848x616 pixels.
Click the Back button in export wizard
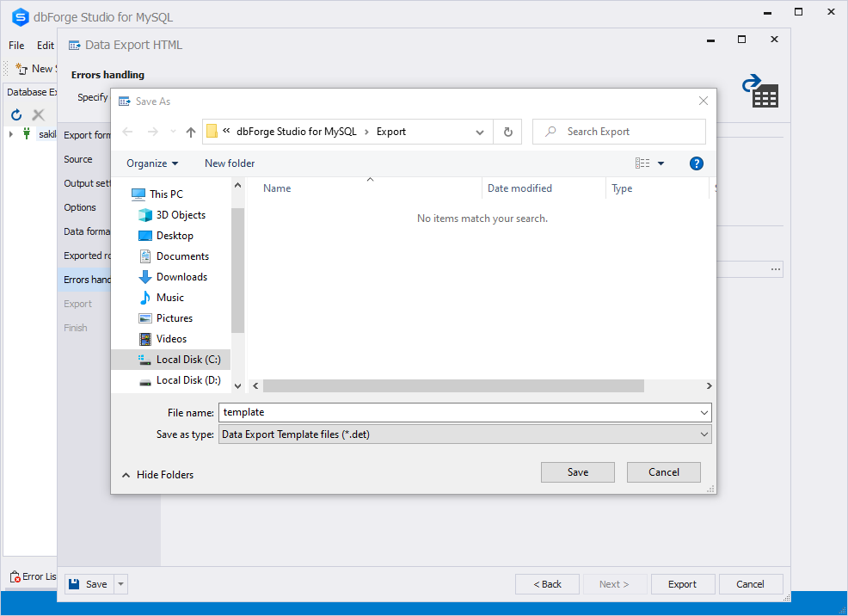tap(547, 584)
